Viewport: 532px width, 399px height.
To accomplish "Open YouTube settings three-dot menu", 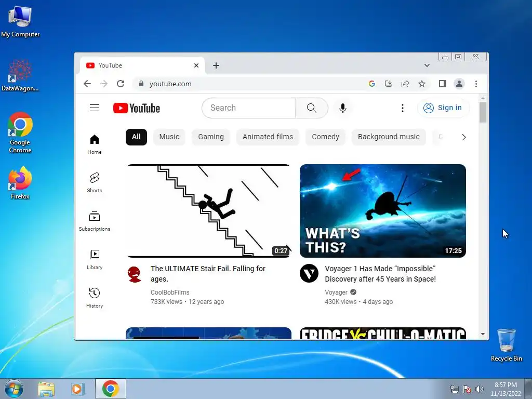I will tap(403, 108).
